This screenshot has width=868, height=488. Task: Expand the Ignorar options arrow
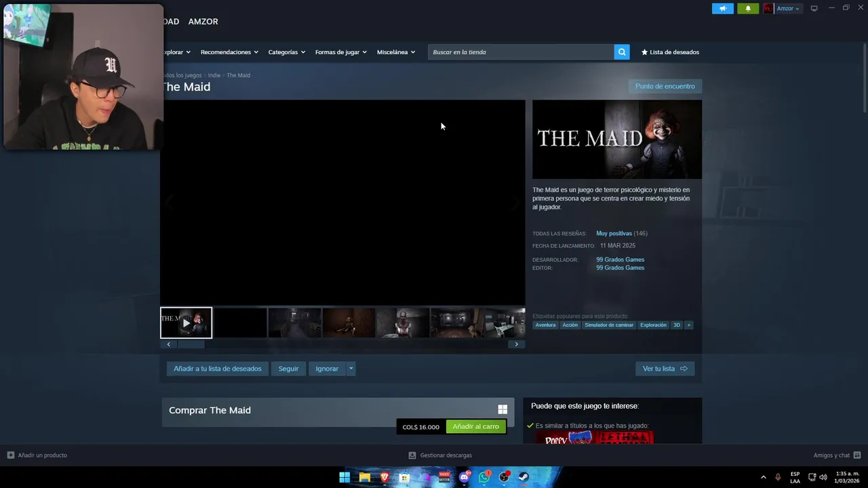point(351,369)
